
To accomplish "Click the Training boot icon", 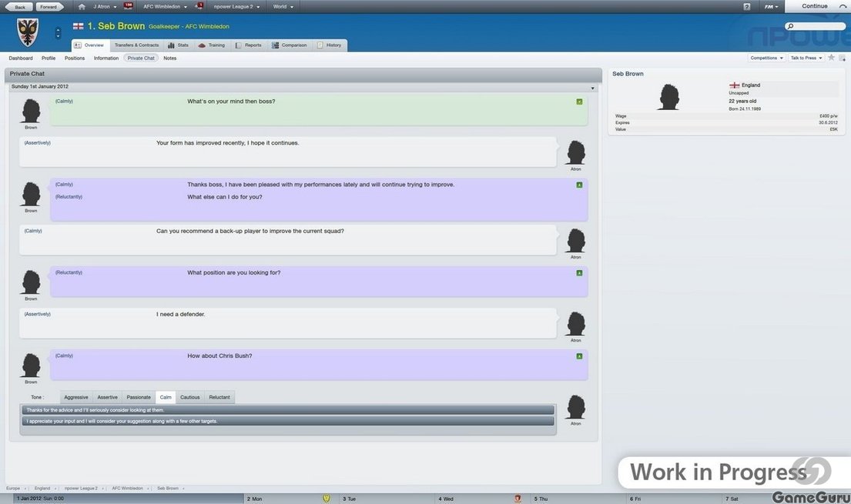I will coord(202,45).
